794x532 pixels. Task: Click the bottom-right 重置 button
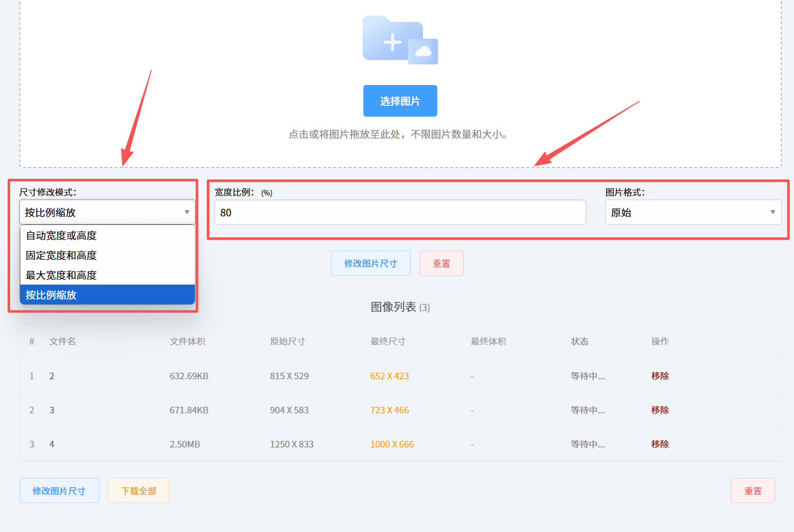point(753,491)
